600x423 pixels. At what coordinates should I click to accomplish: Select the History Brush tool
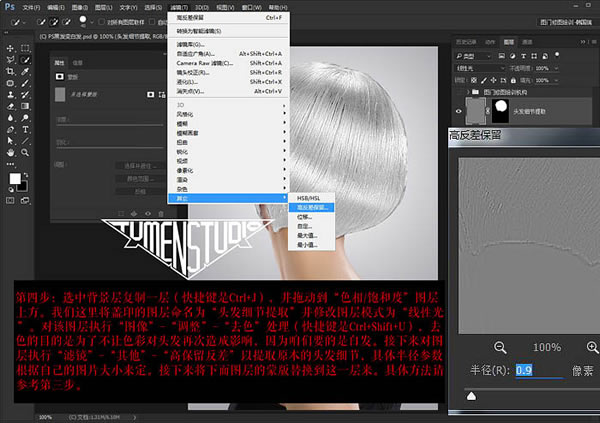[25, 95]
